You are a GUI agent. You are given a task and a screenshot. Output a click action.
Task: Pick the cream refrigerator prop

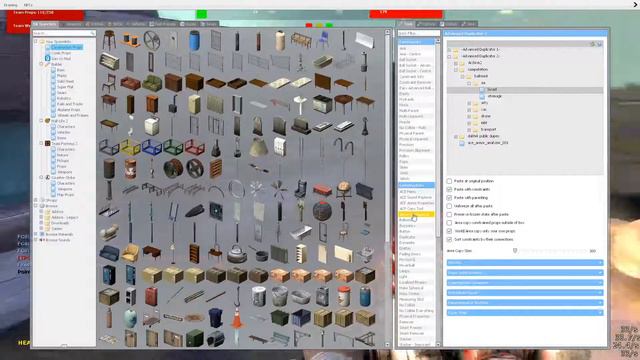tap(194, 104)
